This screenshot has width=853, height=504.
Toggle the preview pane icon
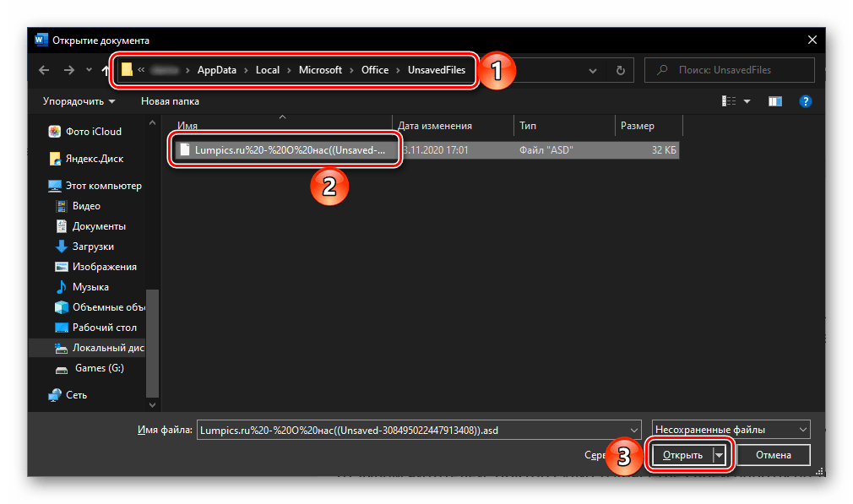click(774, 101)
